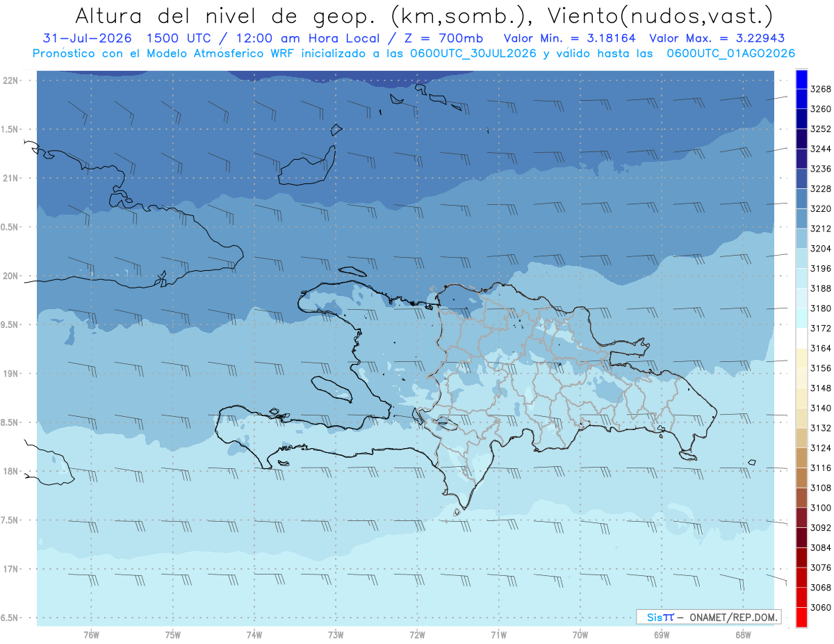
Task: Click the 70W longitude label
Action: point(580,635)
